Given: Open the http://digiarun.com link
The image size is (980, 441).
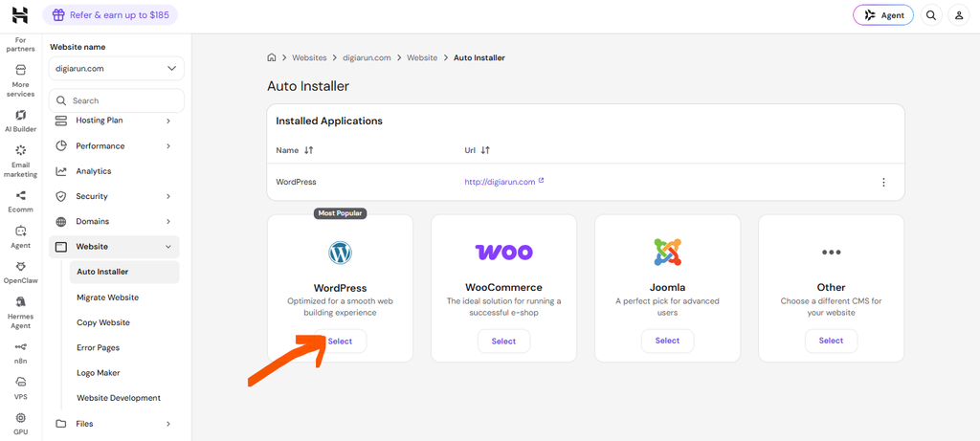Looking at the screenshot, I should pos(500,183).
